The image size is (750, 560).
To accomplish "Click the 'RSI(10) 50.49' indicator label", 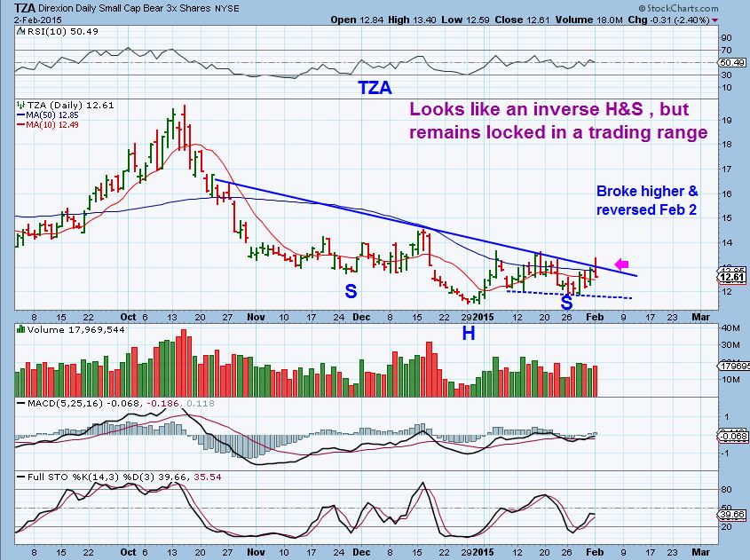I will [63, 32].
